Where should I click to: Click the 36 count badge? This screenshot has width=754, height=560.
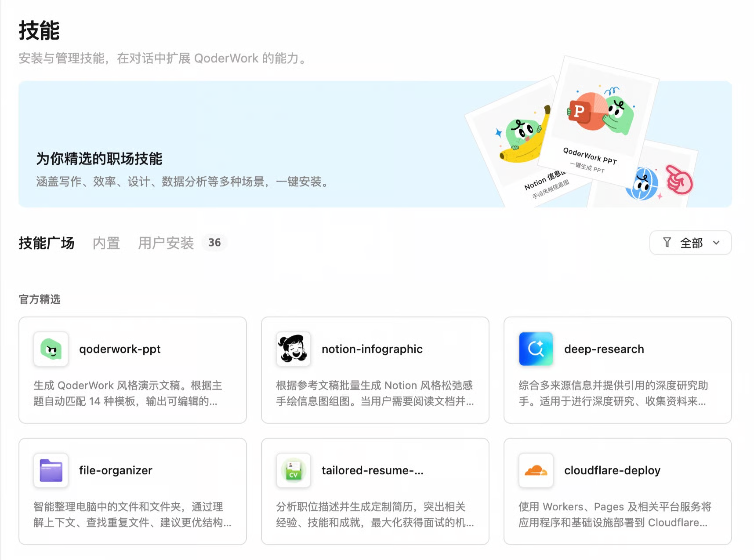pos(214,243)
